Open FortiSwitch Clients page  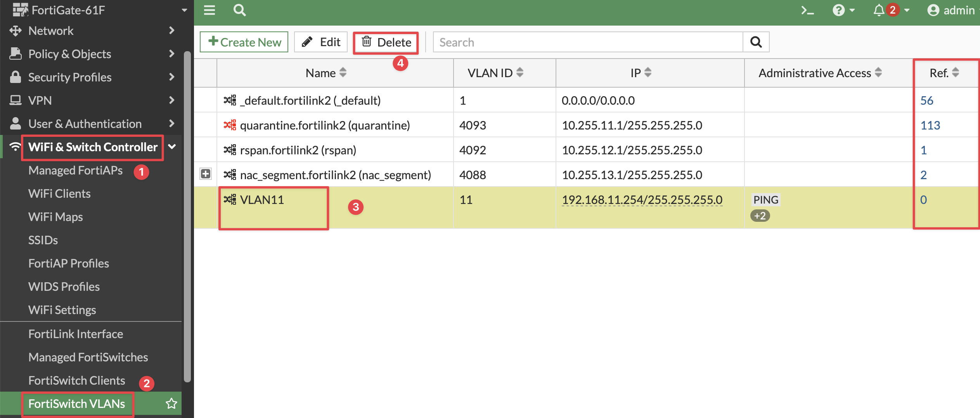tap(77, 380)
